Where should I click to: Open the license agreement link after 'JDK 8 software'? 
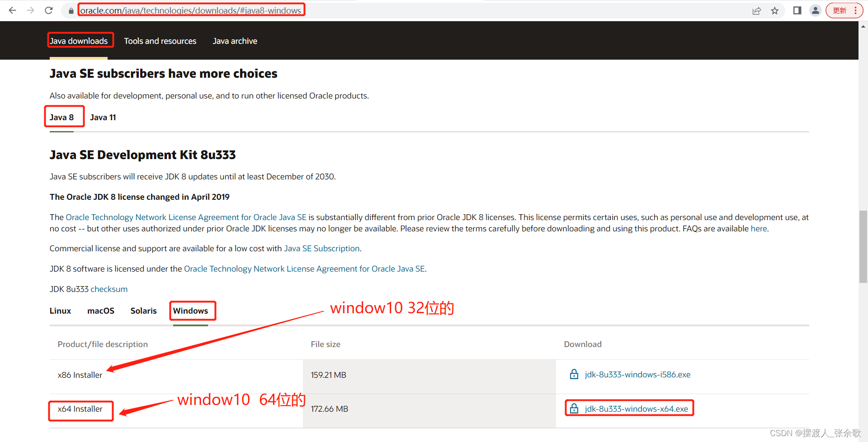304,269
